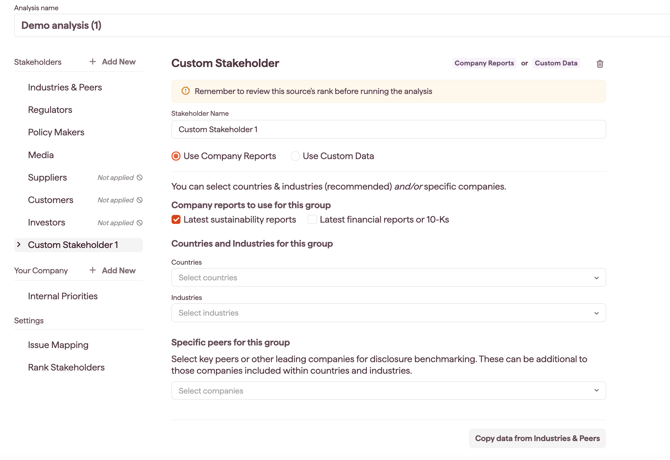Click the warning icon in the rank reminder banner
The image size is (670, 460).
(185, 91)
